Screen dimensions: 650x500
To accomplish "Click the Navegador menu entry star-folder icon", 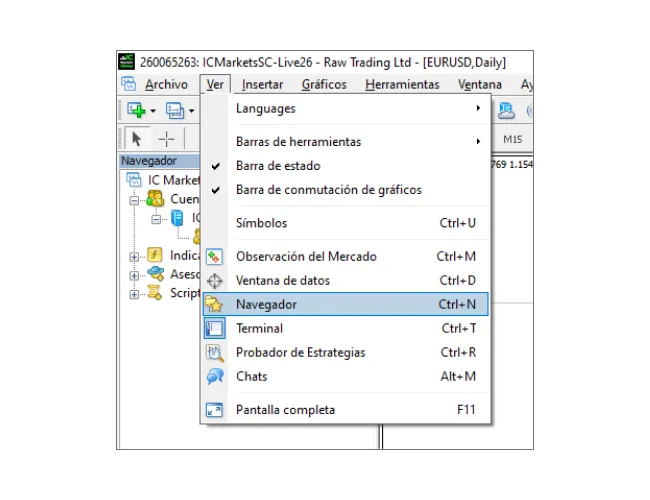I will [x=214, y=304].
